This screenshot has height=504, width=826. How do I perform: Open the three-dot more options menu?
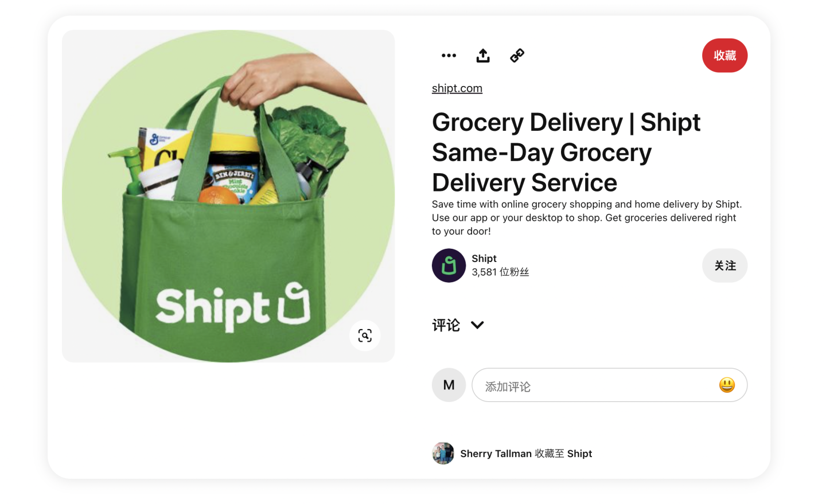click(x=449, y=56)
